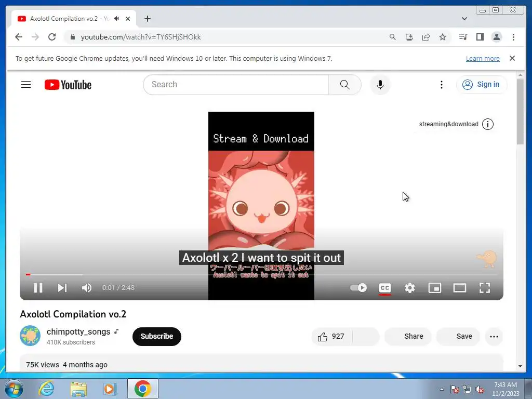Open streaming&download info card icon

487,124
